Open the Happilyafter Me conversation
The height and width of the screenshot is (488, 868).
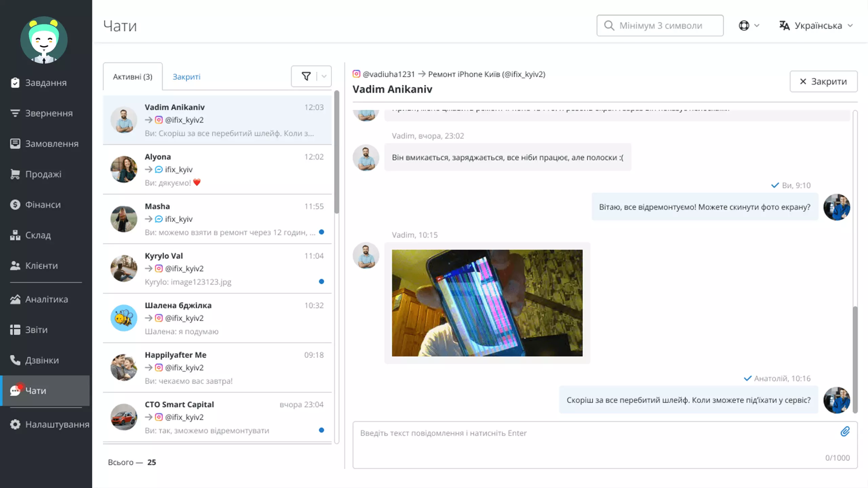(217, 368)
